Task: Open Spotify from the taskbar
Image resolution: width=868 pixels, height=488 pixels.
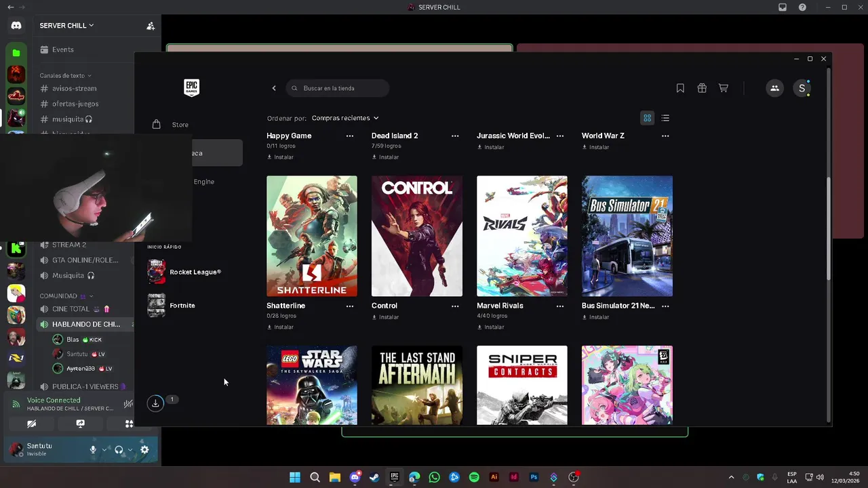Action: point(474,478)
